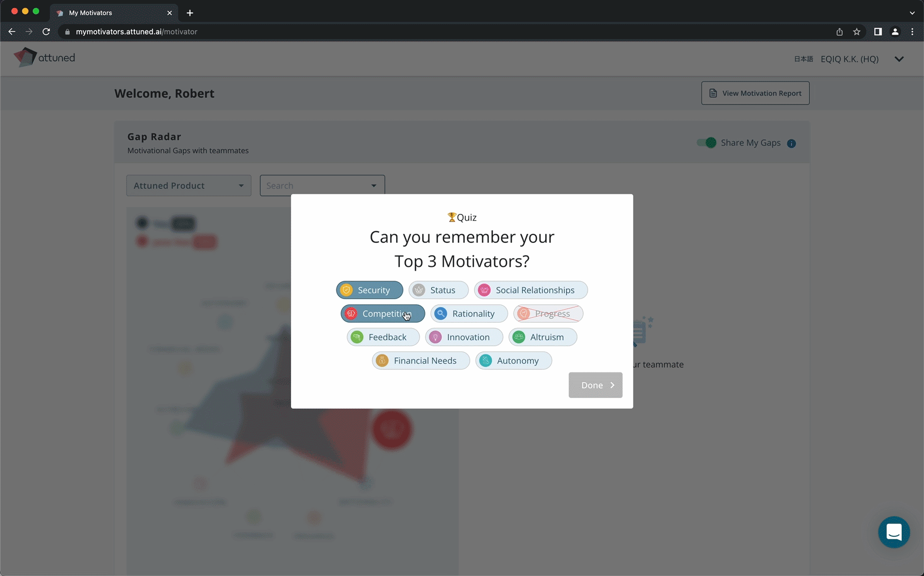Select the Autonomy motivator chip
Screen dimensions: 924x576
click(513, 361)
